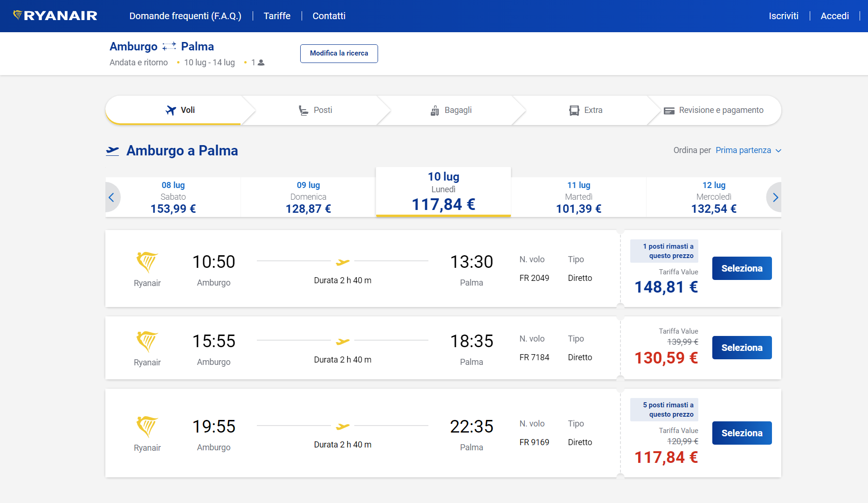Click Seleziona for the 10:50 flight
Screen dimensions: 868x503
742,268
